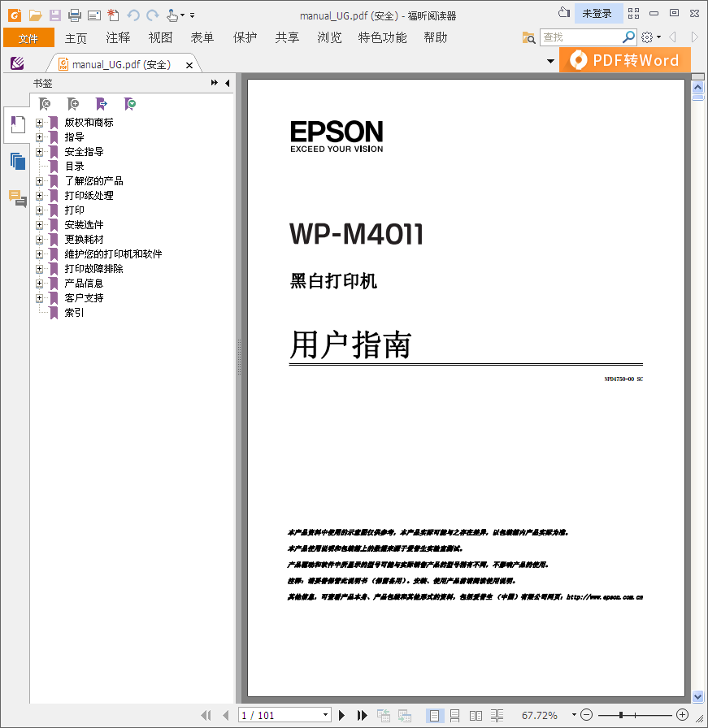This screenshot has height=728, width=708.
Task: Go to the previous page
Action: tap(226, 716)
